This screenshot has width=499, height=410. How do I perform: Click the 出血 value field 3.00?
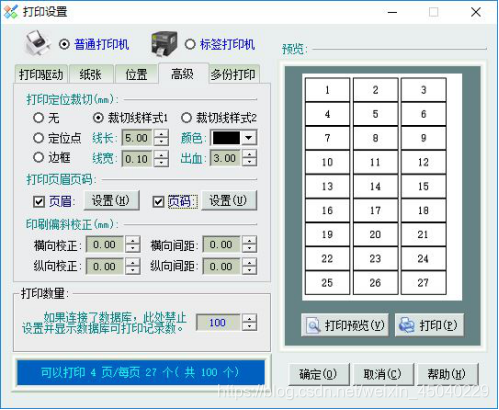coord(226,158)
